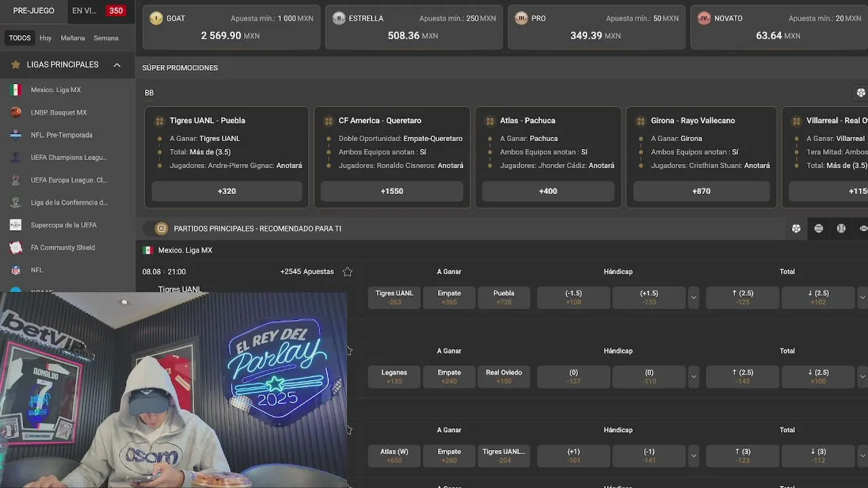This screenshot has width=868, height=488.
Task: Open the +2545 Apuestas markets link
Action: pos(307,272)
